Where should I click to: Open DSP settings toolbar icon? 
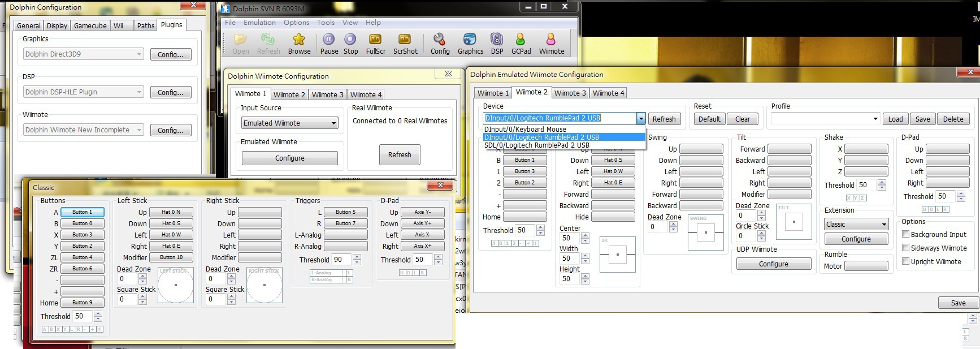(x=497, y=44)
